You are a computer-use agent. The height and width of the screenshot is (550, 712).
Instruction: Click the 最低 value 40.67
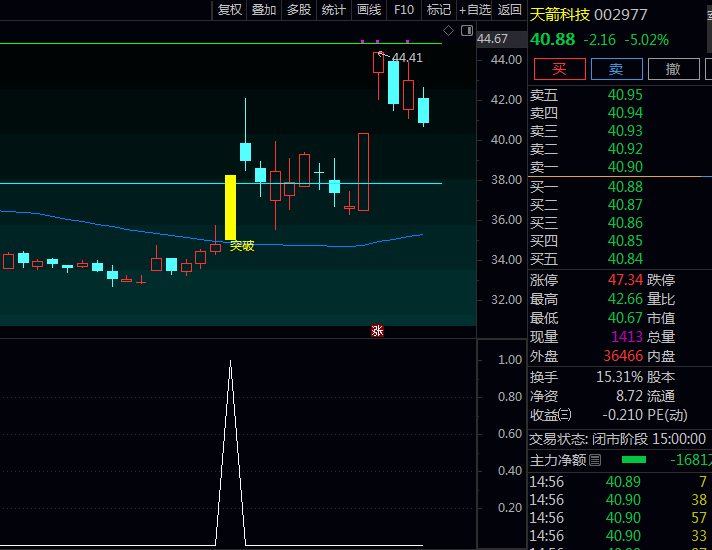point(625,318)
